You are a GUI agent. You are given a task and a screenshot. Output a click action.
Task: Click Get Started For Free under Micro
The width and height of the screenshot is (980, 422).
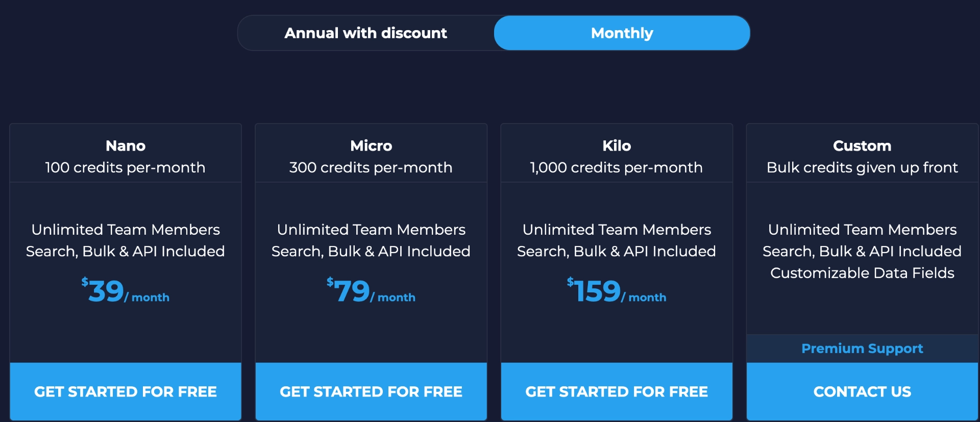(x=371, y=391)
